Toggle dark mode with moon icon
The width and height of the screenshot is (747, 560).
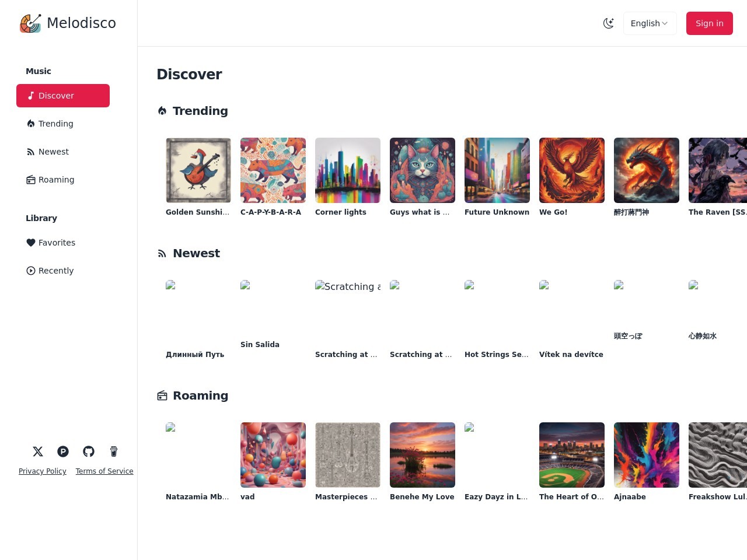(x=608, y=23)
